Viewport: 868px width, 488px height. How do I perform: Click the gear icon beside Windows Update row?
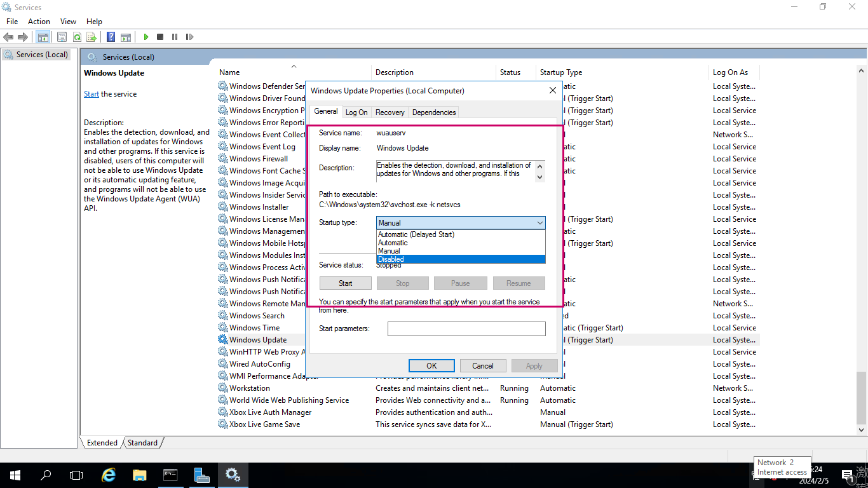[x=223, y=339]
